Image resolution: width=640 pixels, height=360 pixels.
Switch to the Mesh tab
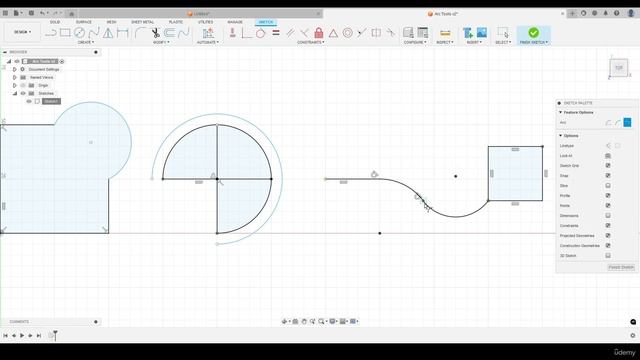pyautogui.click(x=111, y=22)
